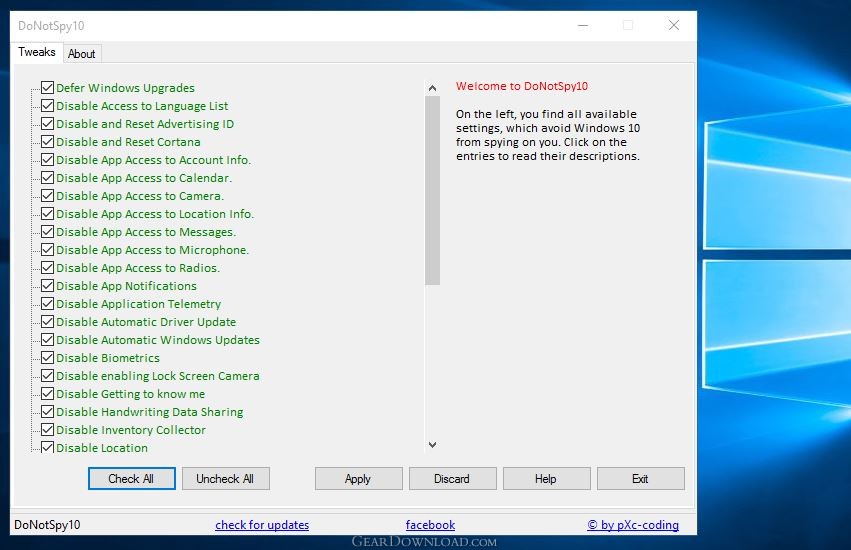Read description of Defer Windows Upgrades entry

point(125,88)
